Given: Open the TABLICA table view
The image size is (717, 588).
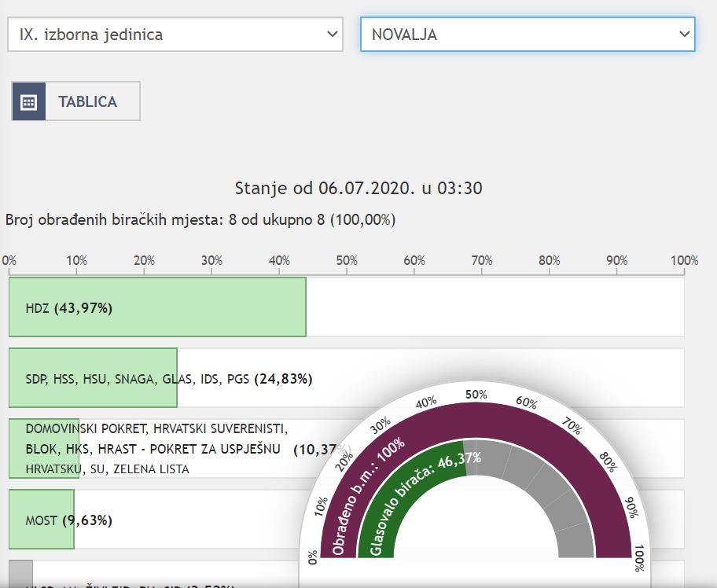Looking at the screenshot, I should [x=87, y=102].
